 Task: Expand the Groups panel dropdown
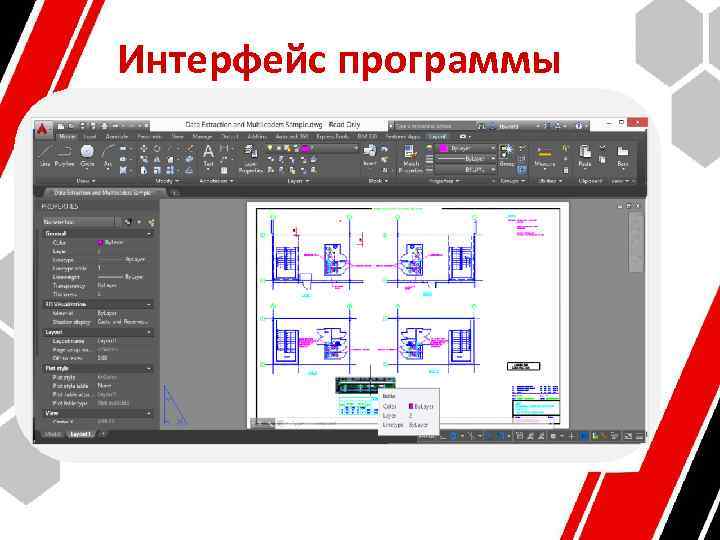pyautogui.click(x=512, y=181)
